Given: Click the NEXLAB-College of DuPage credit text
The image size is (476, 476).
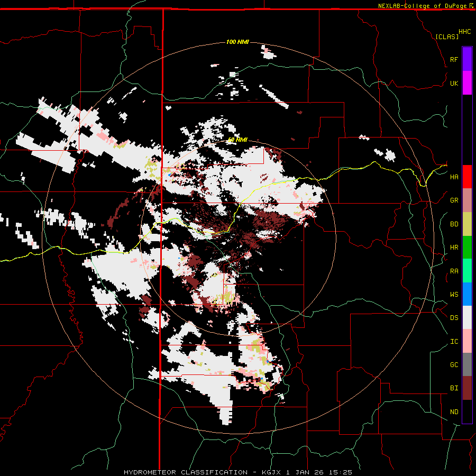Looking at the screenshot, I should click(x=422, y=6).
